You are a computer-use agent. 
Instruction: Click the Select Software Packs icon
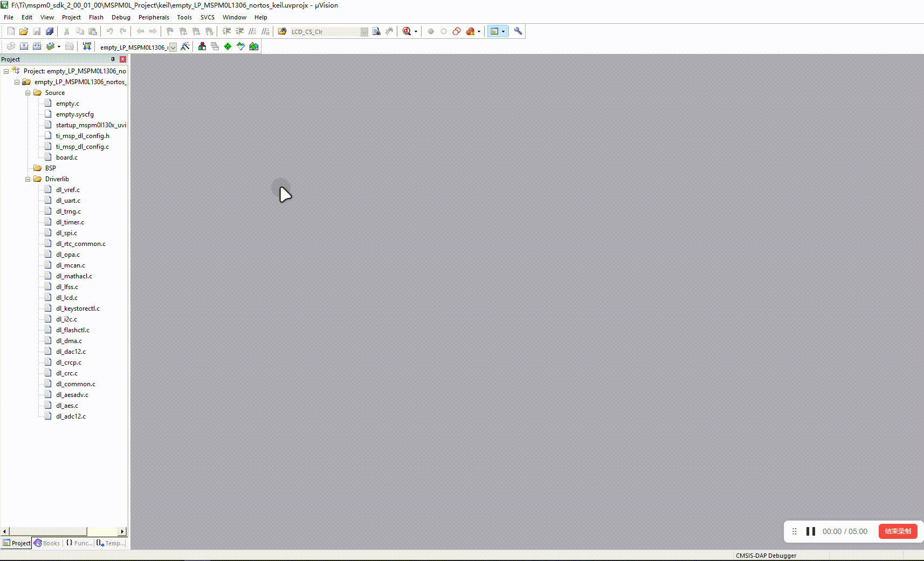click(241, 46)
